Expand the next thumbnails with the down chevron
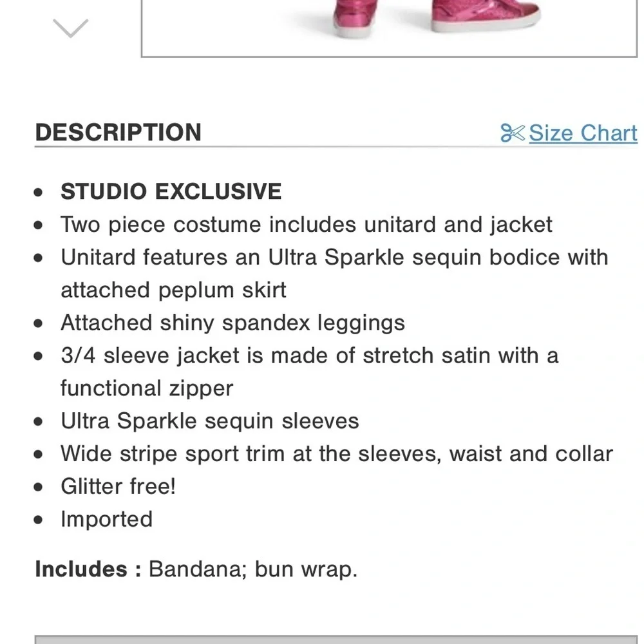The image size is (644, 644). point(71,28)
